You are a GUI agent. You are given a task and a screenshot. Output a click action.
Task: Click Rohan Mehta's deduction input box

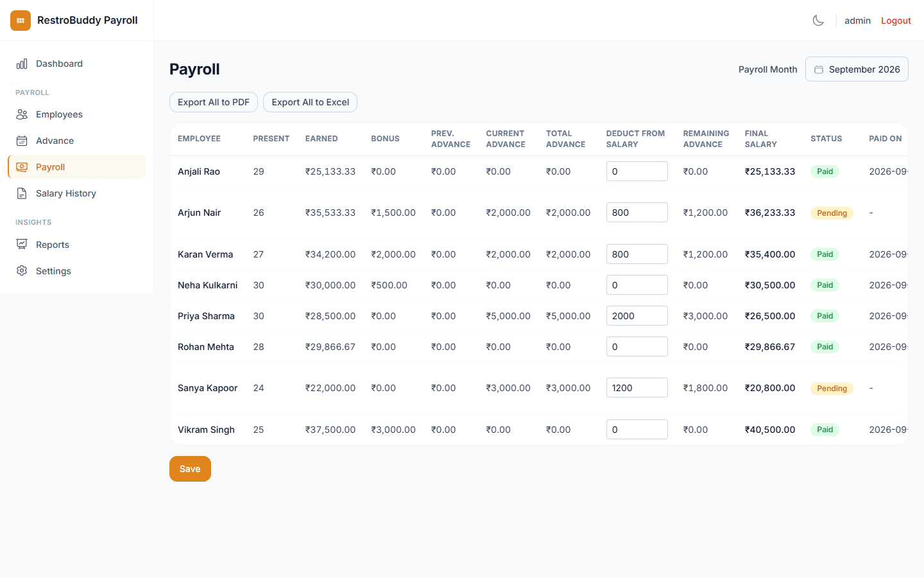click(637, 347)
